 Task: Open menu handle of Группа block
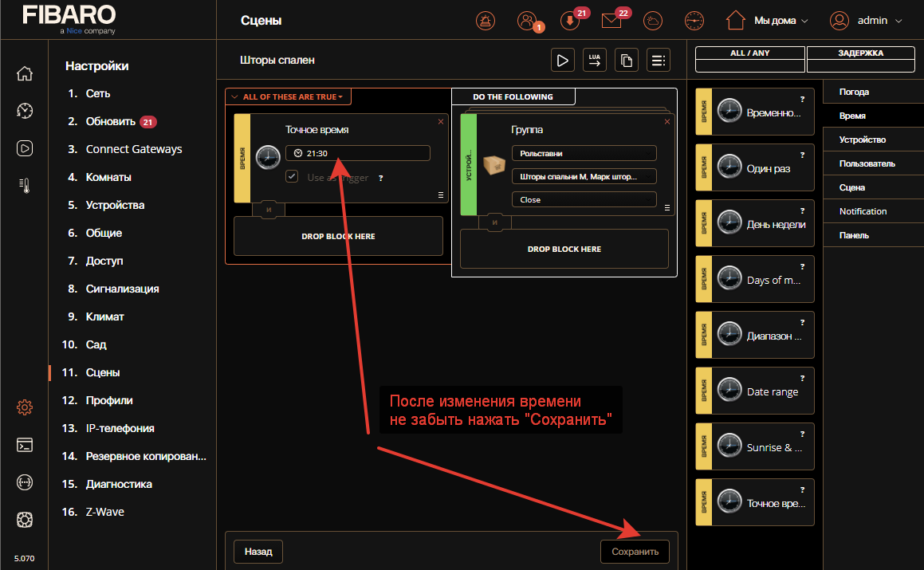pyautogui.click(x=667, y=207)
